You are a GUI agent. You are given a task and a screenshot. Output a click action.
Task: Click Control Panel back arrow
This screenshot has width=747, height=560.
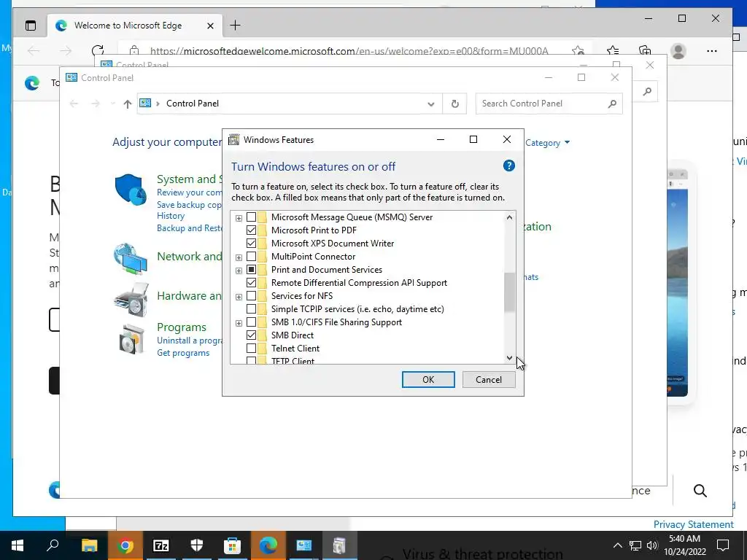(74, 104)
